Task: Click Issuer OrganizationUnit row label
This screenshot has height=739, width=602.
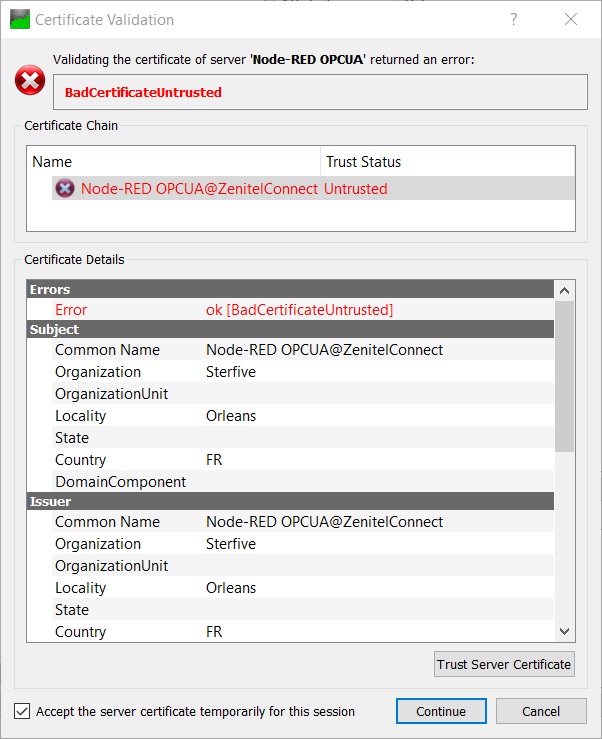Action: 111,566
